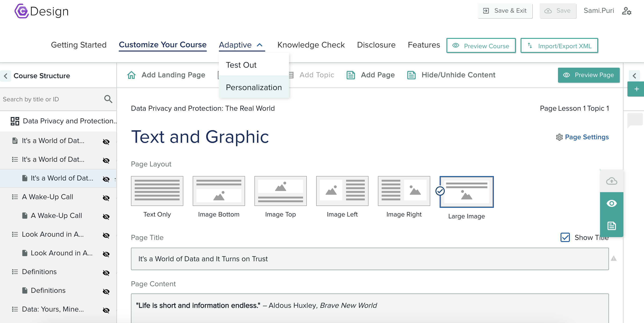The height and width of the screenshot is (323, 644).
Task: Click Save & Exit
Action: click(x=505, y=11)
